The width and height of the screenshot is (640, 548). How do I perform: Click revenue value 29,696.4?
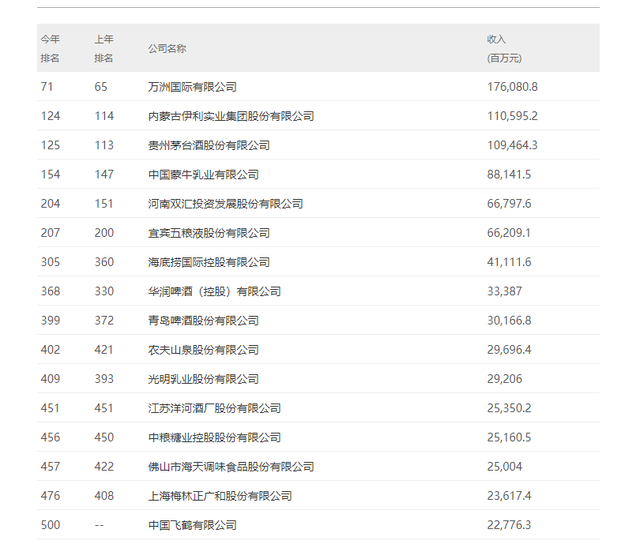coord(509,350)
